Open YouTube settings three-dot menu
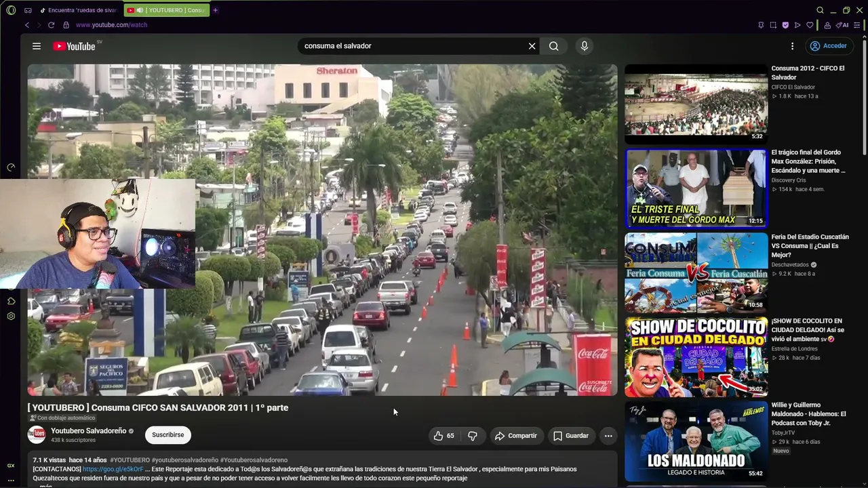This screenshot has height=488, width=868. 792,46
